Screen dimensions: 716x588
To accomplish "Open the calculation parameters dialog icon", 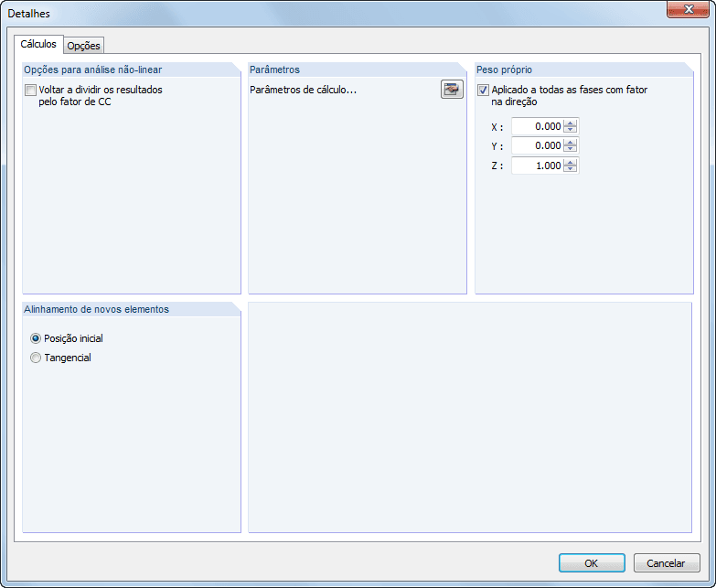I will click(x=452, y=90).
